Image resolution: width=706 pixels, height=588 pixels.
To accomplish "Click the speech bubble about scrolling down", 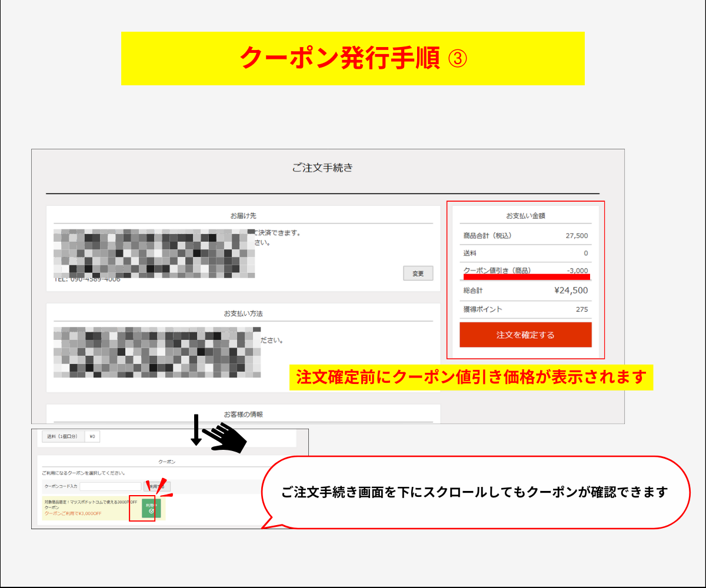I will 474,492.
